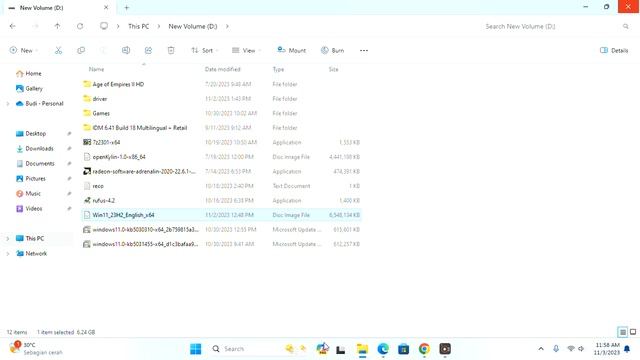Click the Rename icon in toolbar
The image size is (640, 360).
point(126,50)
